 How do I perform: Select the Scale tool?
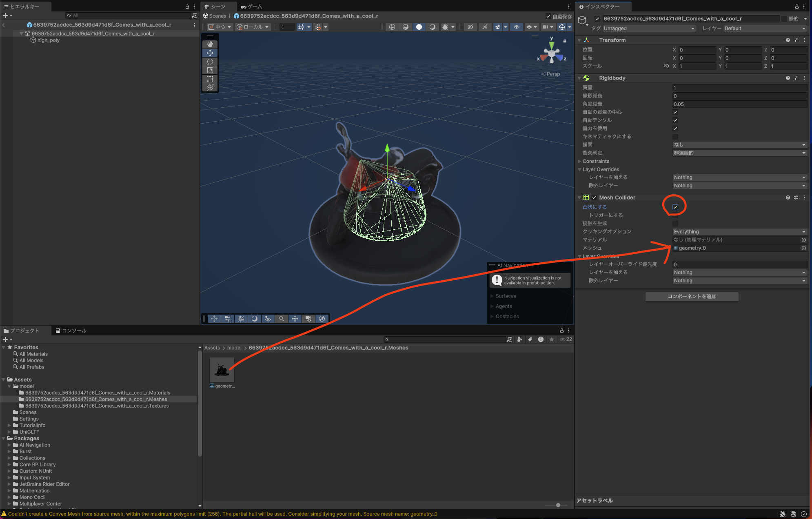[210, 70]
